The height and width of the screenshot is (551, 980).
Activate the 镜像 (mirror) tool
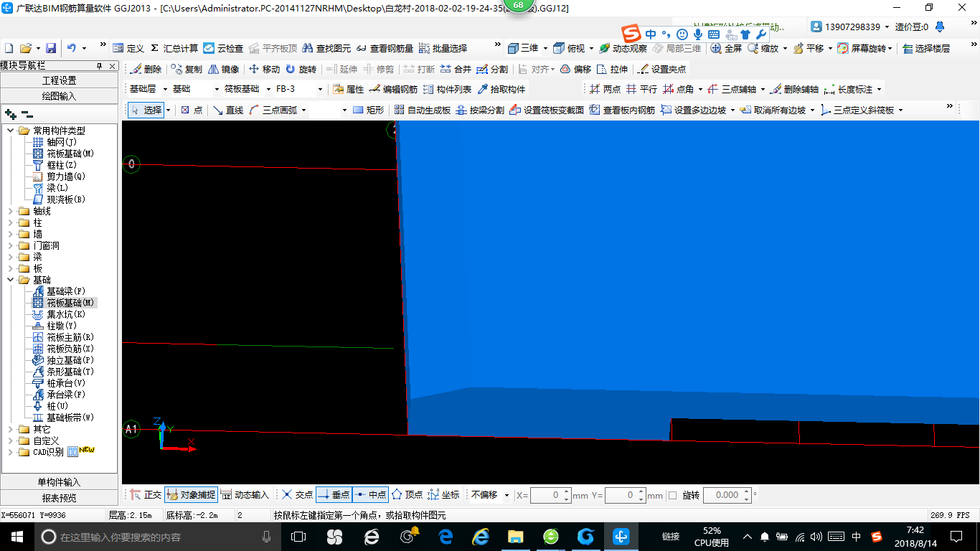coord(224,70)
